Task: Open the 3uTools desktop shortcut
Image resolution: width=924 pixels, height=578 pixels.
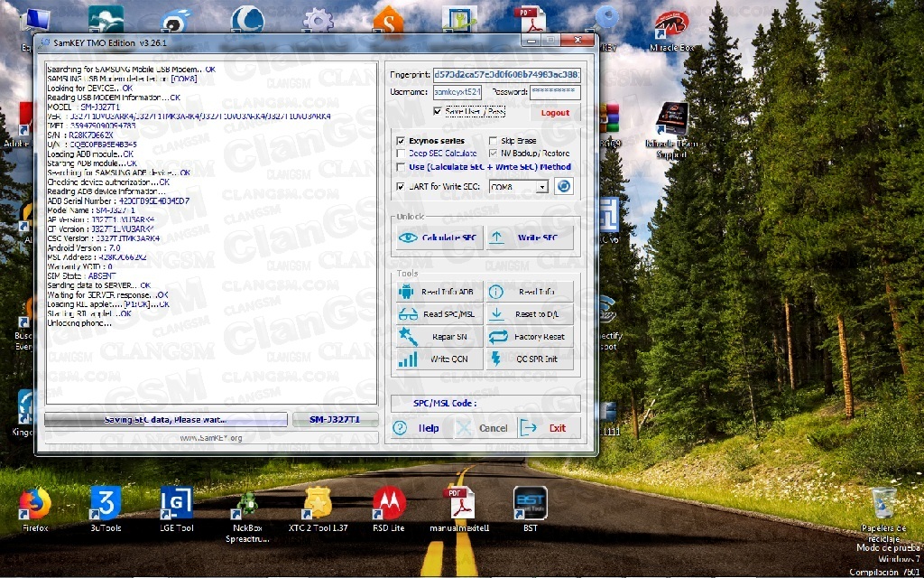Action: pyautogui.click(x=106, y=509)
